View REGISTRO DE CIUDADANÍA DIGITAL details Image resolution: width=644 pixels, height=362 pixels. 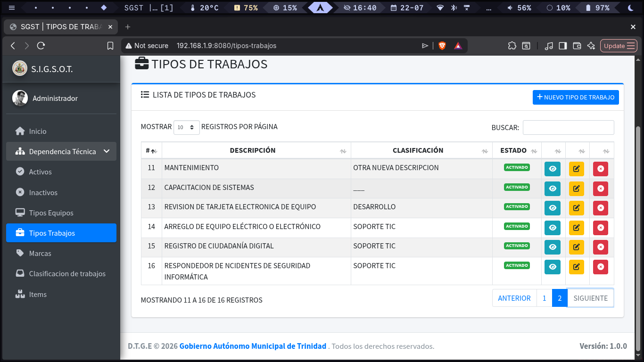tap(553, 247)
